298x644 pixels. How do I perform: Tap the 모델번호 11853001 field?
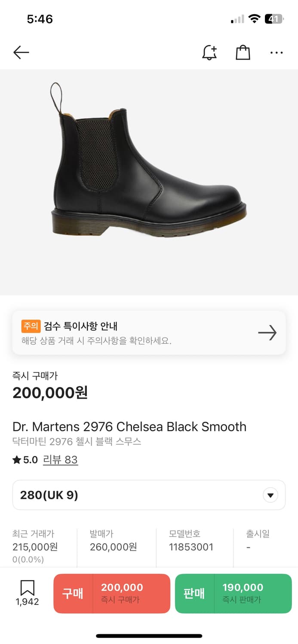tap(191, 547)
